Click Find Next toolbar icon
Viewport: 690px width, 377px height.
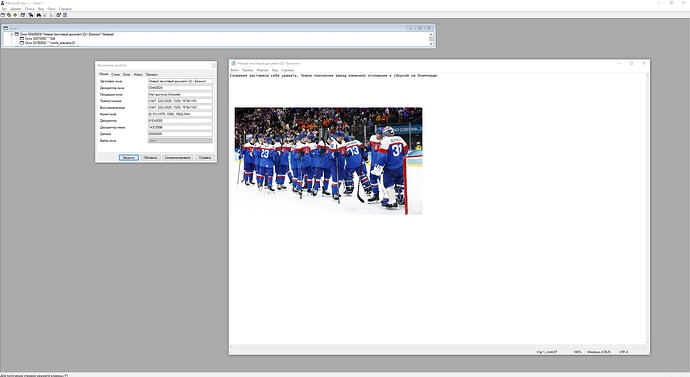pyautogui.click(x=44, y=15)
